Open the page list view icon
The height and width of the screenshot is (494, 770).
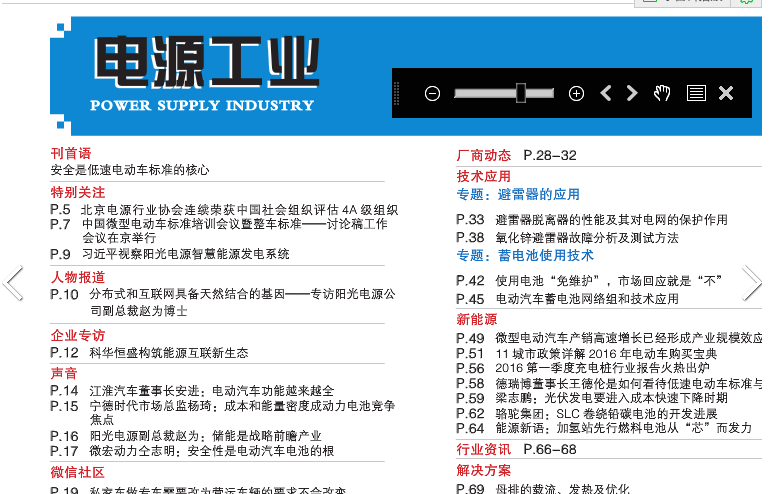pos(696,93)
